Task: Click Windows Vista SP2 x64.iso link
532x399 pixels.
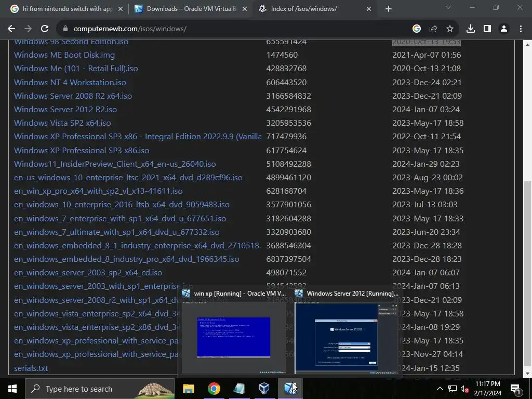Action: tap(62, 123)
